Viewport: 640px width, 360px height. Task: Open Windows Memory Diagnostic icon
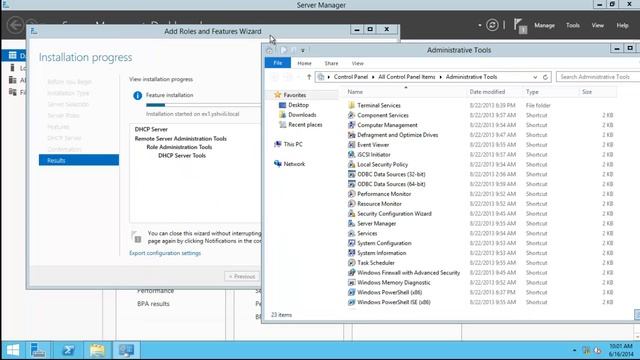point(351,282)
